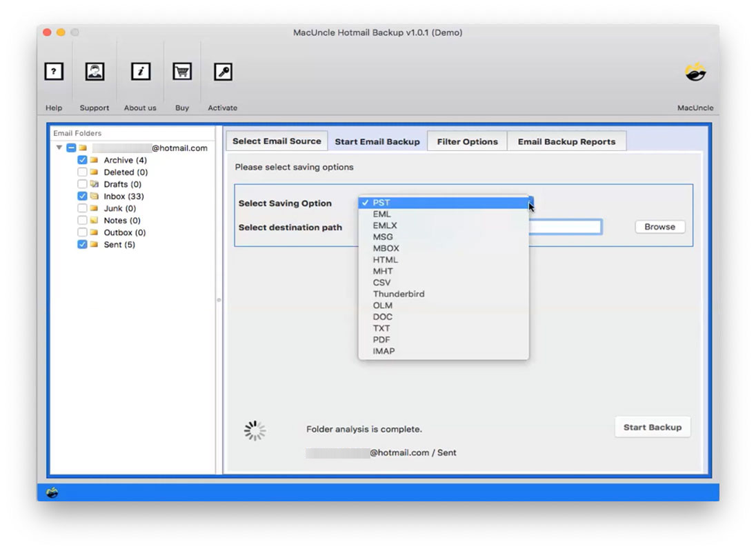Viewport: 756px width, 551px height.
Task: Check the Junk folder for backup
Action: 83,208
